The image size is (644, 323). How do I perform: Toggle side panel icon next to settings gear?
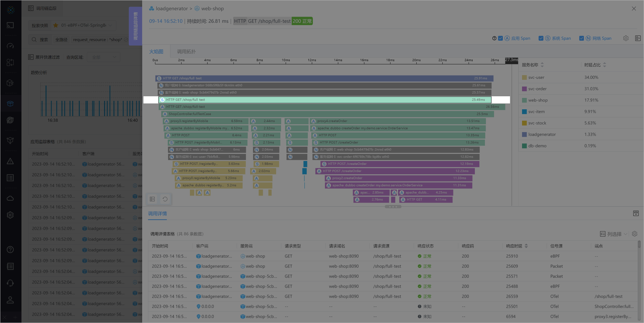638,38
